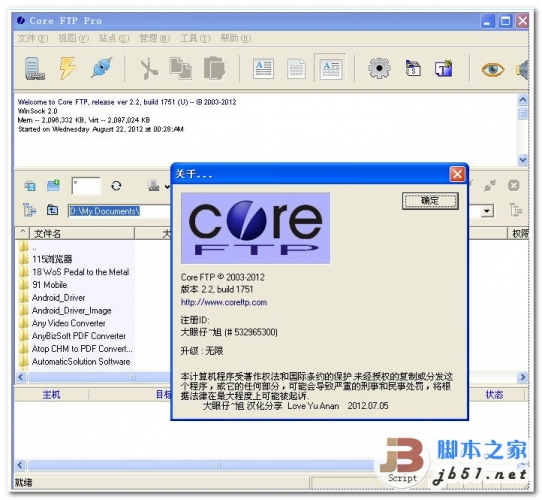Click file list left scroll arrow

click(21, 377)
